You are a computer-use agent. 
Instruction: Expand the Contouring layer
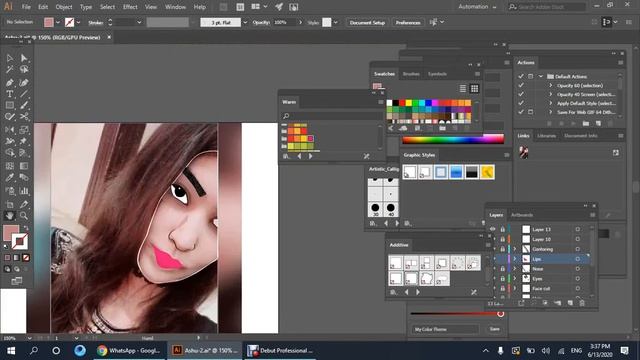point(515,249)
